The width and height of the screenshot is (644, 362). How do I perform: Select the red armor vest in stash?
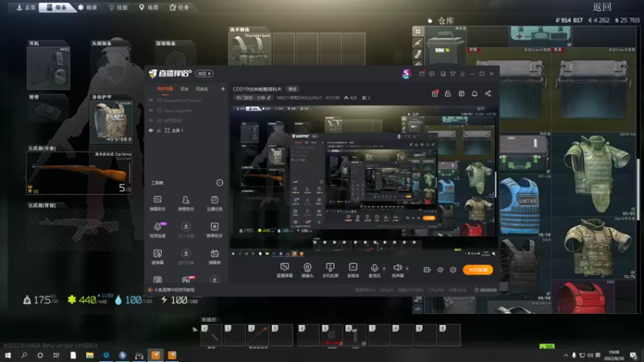[x=582, y=297]
